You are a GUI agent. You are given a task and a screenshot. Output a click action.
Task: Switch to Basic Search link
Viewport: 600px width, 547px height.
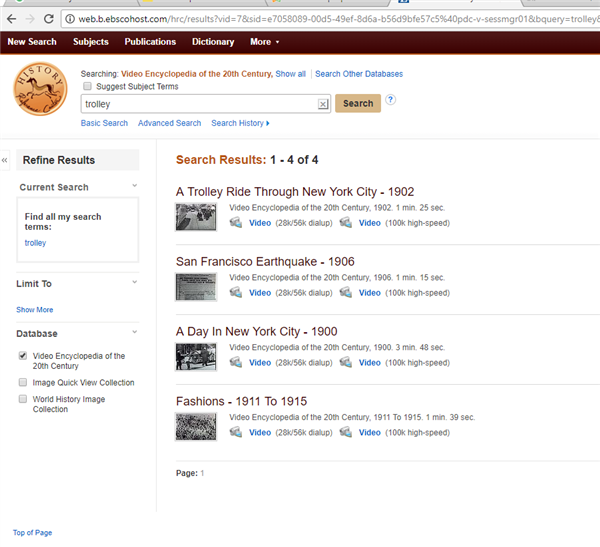[x=104, y=123]
